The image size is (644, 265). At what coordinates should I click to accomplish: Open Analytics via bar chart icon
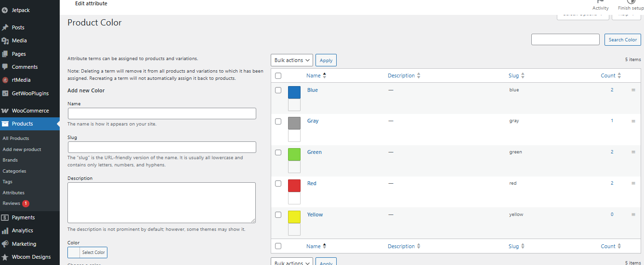pyautogui.click(x=5, y=230)
